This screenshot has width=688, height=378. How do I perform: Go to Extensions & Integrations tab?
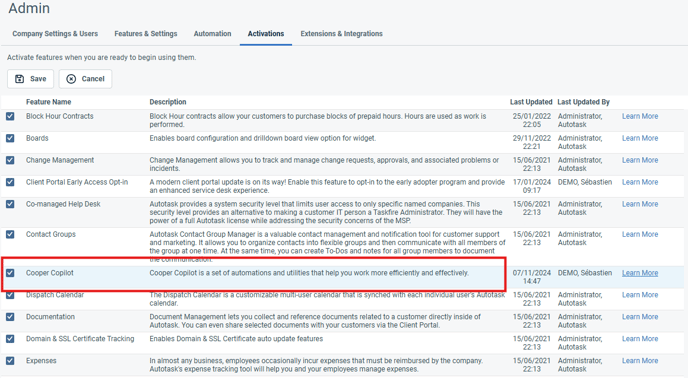pos(341,34)
